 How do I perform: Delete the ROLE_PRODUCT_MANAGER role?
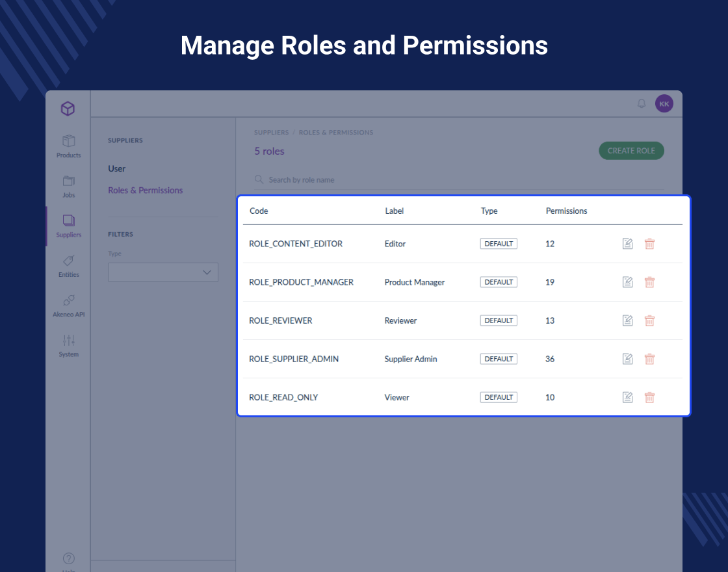(649, 282)
